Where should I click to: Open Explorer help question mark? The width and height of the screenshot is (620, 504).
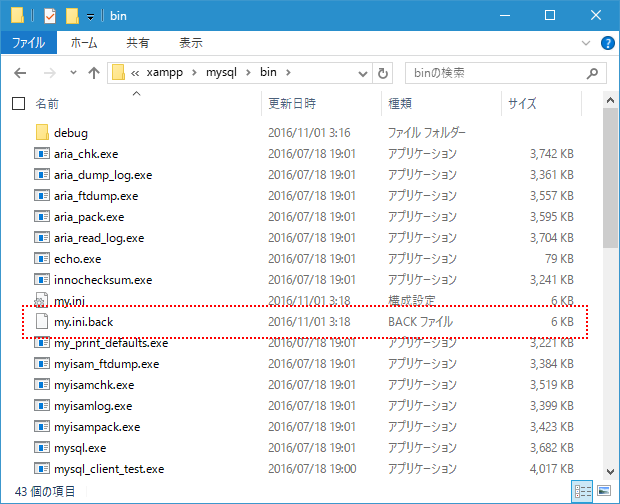607,43
